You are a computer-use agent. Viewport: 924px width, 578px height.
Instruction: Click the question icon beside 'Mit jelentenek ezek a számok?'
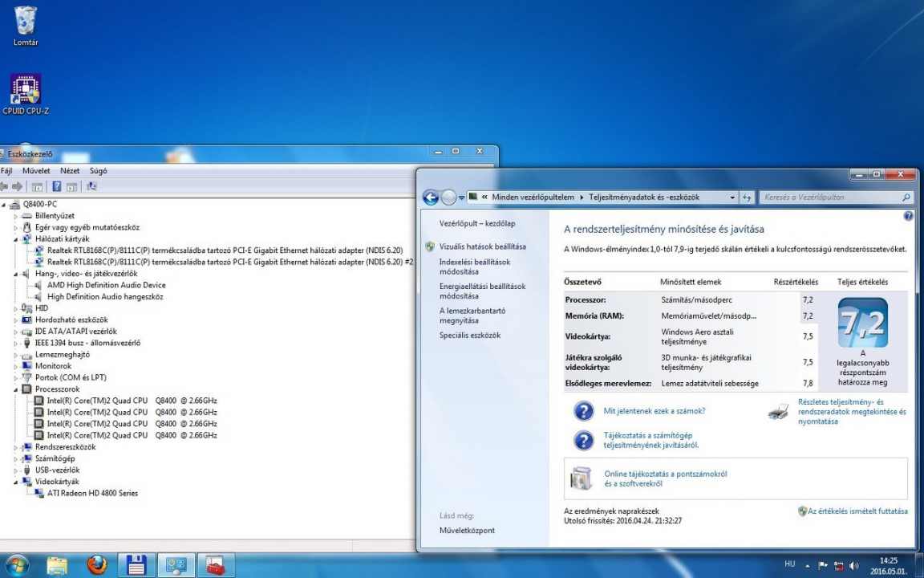pos(583,411)
